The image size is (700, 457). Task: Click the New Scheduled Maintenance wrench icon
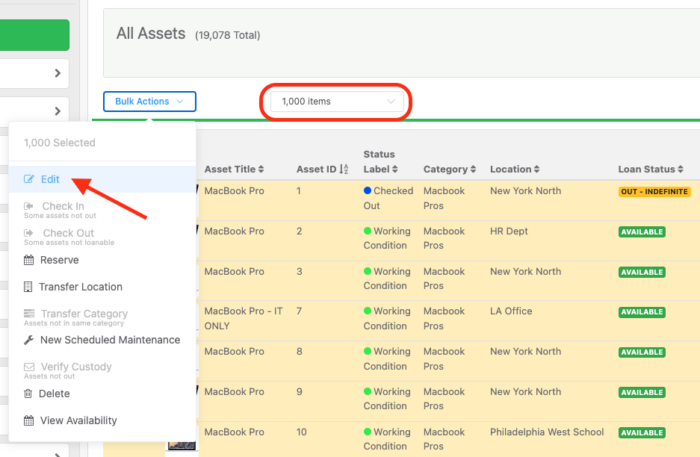(29, 340)
